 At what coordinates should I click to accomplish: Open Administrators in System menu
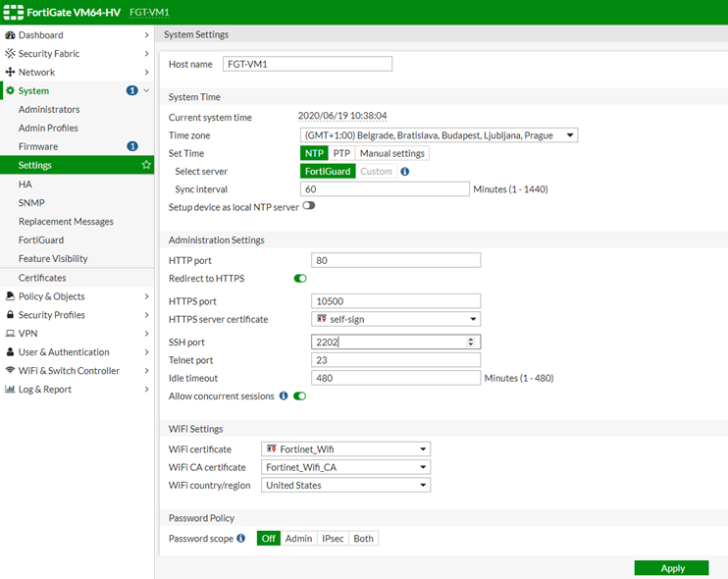(49, 110)
